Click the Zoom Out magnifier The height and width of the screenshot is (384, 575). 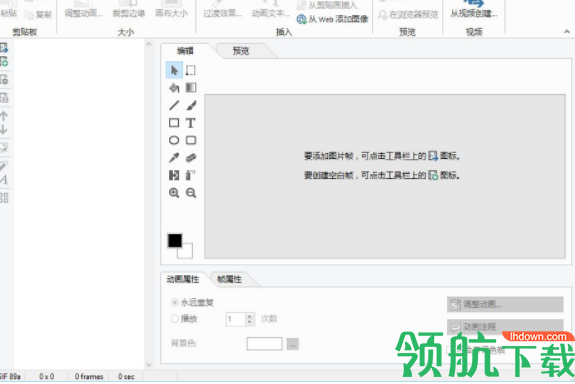click(x=191, y=193)
